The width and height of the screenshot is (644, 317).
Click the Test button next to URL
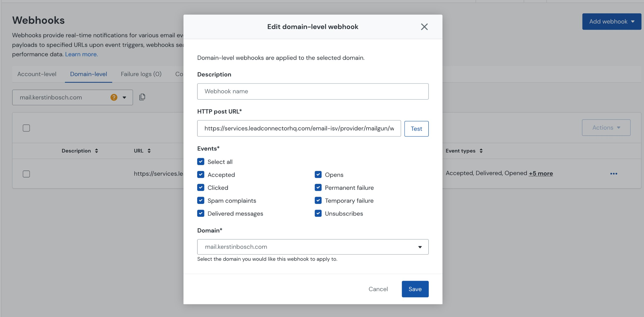416,129
